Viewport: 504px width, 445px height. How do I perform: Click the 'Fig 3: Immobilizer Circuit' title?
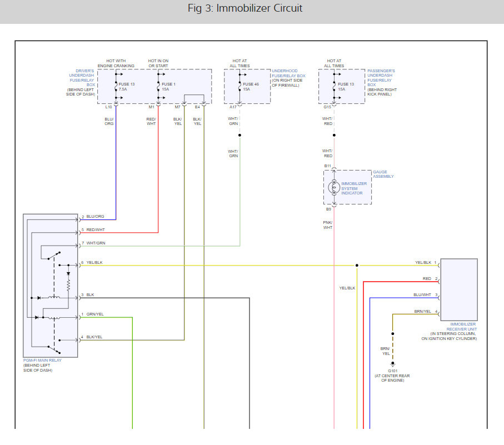click(252, 8)
